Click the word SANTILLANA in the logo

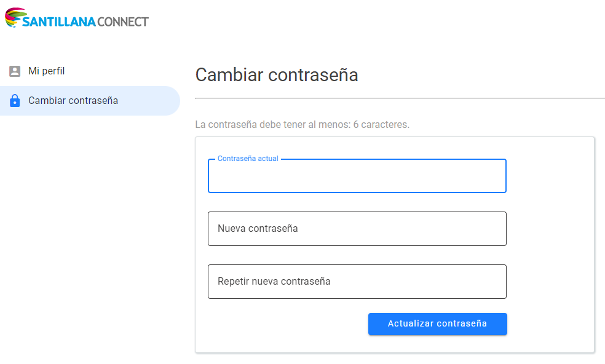point(59,22)
